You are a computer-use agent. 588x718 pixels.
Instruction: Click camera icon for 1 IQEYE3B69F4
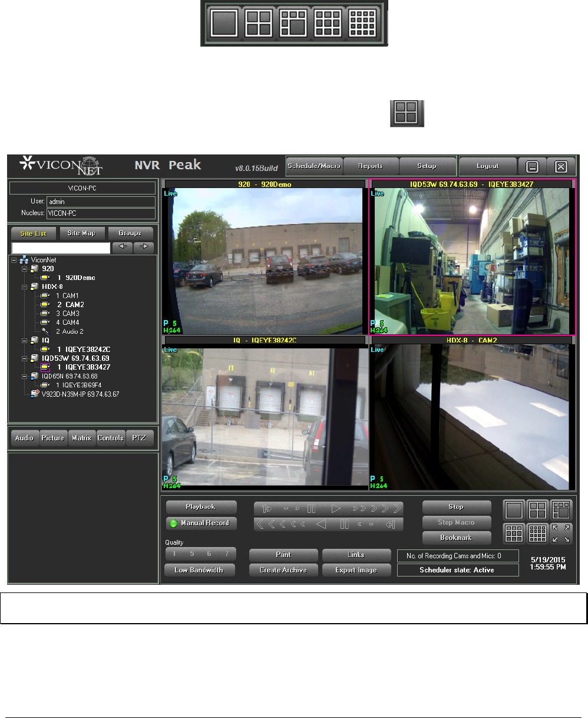45,385
